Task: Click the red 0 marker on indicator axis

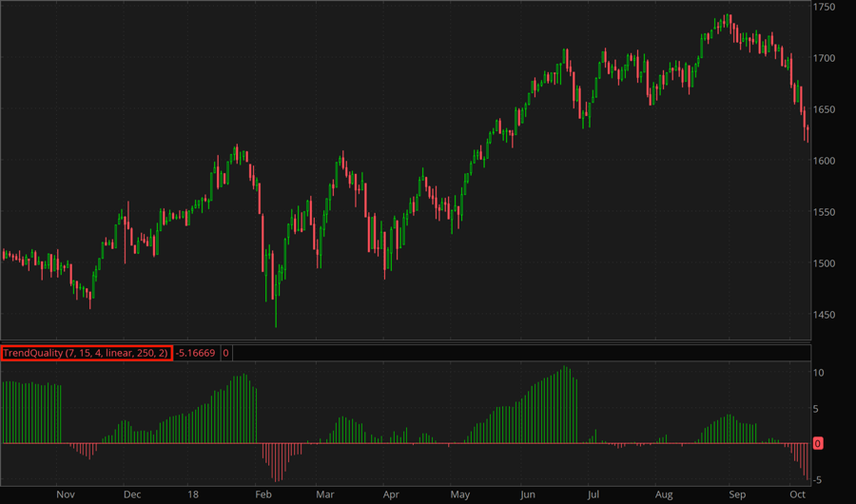Action: tap(818, 444)
